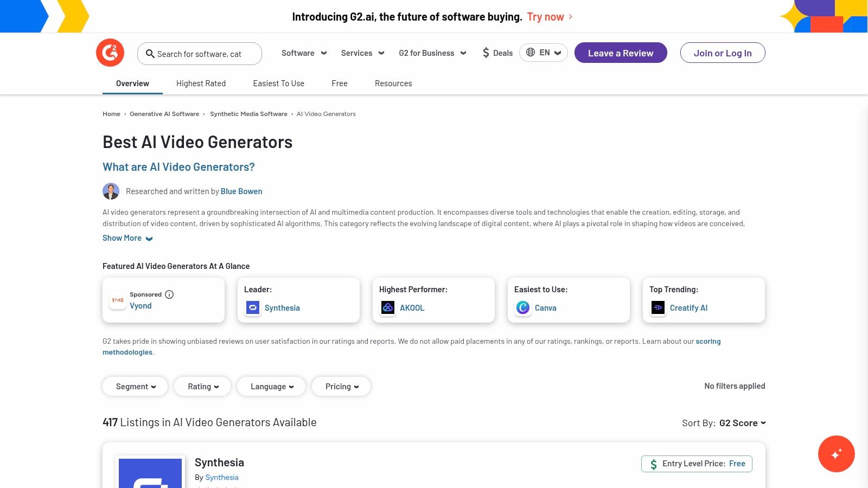Viewport: 868px width, 488px height.
Task: Click the Creatify AI logo icon
Action: (x=658, y=307)
